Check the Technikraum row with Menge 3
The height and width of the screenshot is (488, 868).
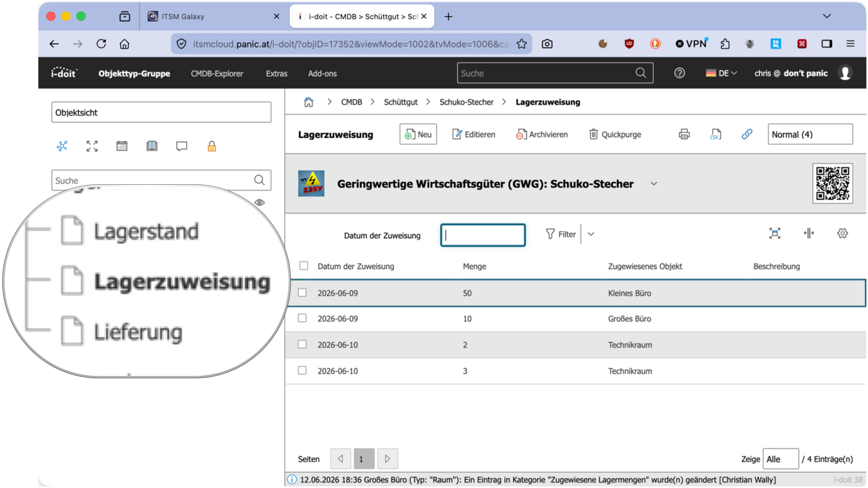302,370
